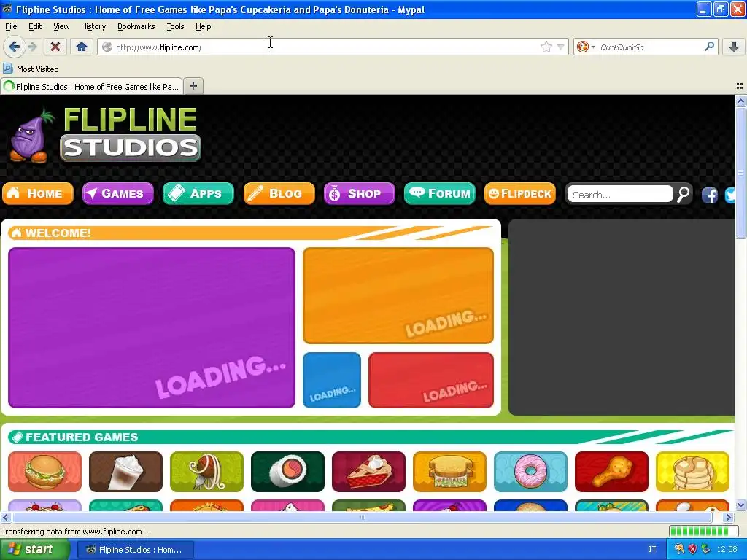Screen dimensions: 747x560
Task: Go back to the previous page
Action: (x=14, y=47)
